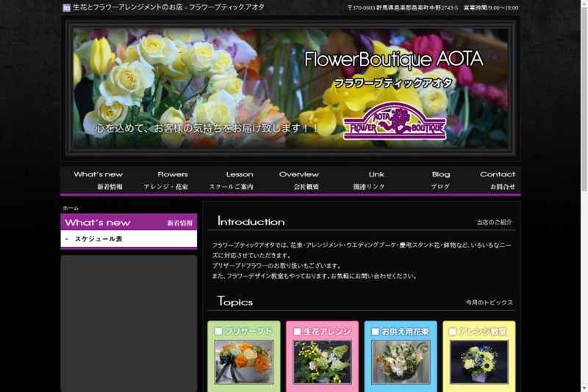Click the FlowerBoutique AOTA banner title
Image resolution: width=588 pixels, height=392 pixels.
point(394,60)
